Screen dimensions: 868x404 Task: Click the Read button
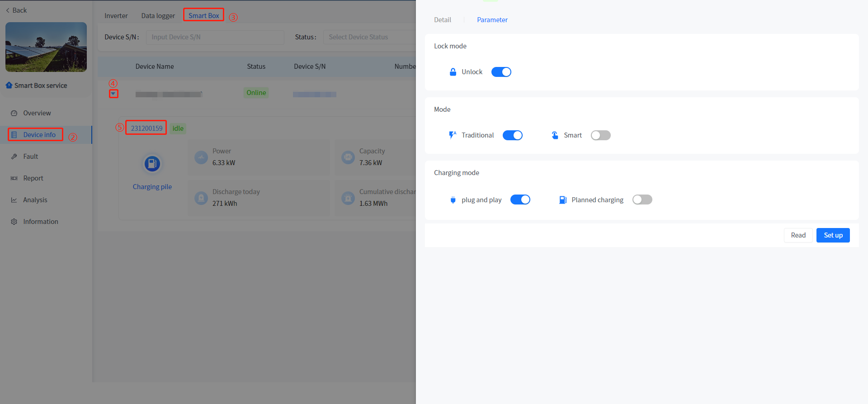798,235
